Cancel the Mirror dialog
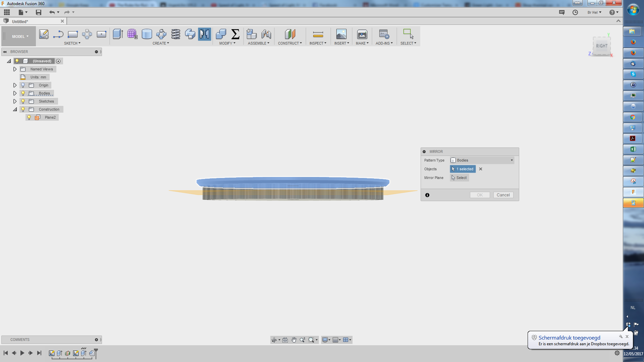Image resolution: width=644 pixels, height=362 pixels. click(503, 195)
